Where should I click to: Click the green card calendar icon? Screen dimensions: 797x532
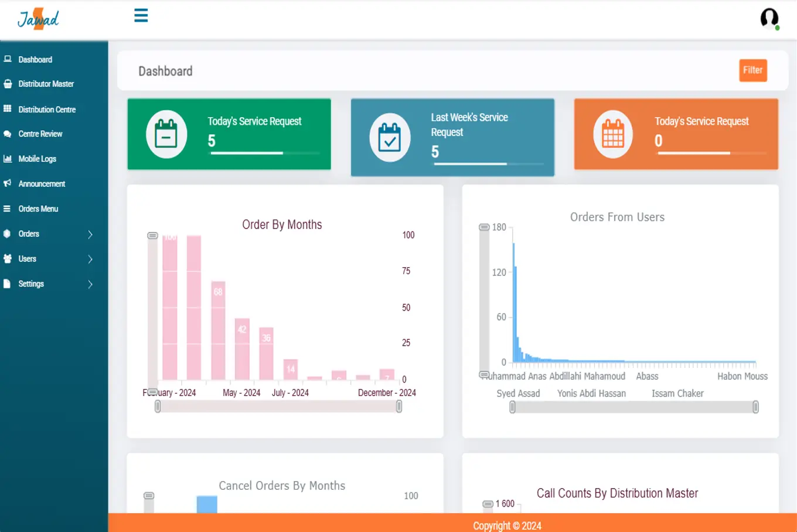(166, 134)
